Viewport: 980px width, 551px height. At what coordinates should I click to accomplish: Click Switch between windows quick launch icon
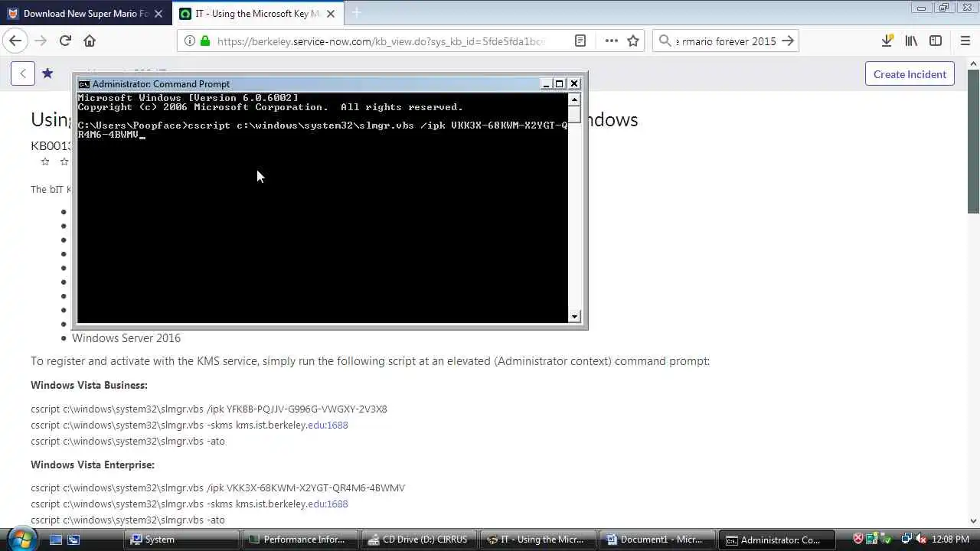pyautogui.click(x=73, y=540)
